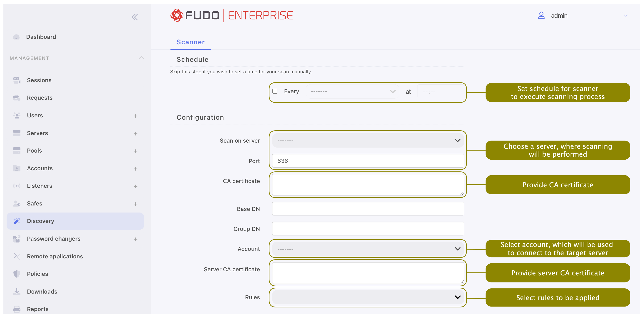This screenshot has width=644, height=319.
Task: Open the Dashboard icon in the sidebar
Action: [x=16, y=37]
